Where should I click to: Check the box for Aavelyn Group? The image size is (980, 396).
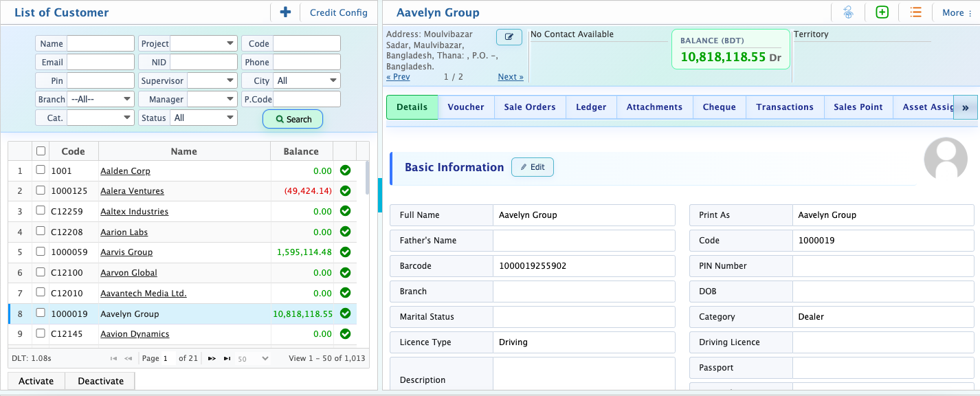pyautogui.click(x=41, y=313)
